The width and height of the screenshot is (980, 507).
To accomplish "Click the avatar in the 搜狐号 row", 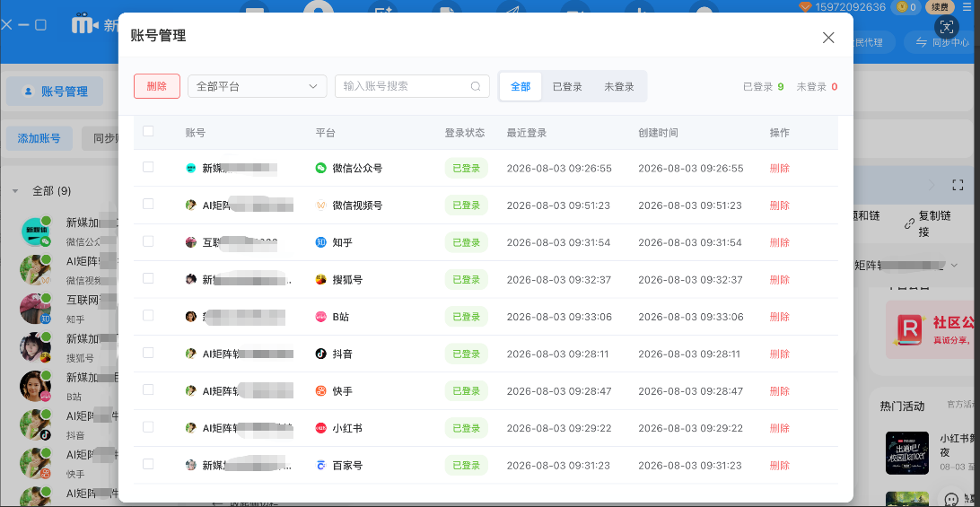I will (191, 279).
